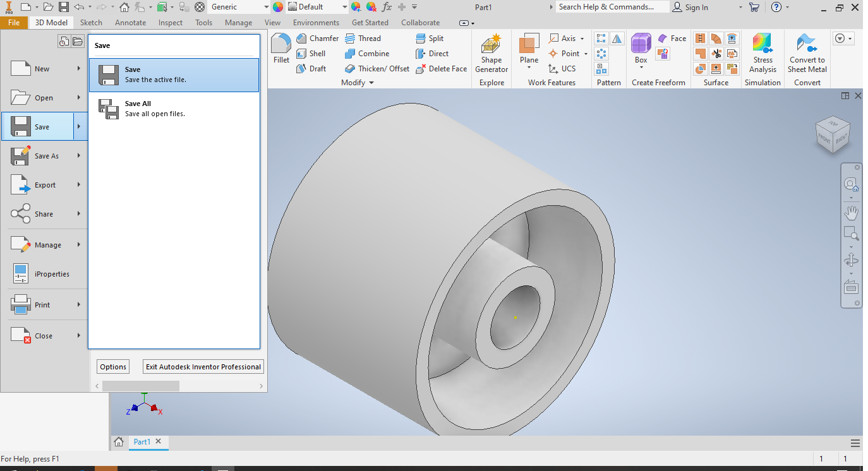Open the Inspect ribbon tab
Viewport: 868px width, 471px height.
point(171,22)
